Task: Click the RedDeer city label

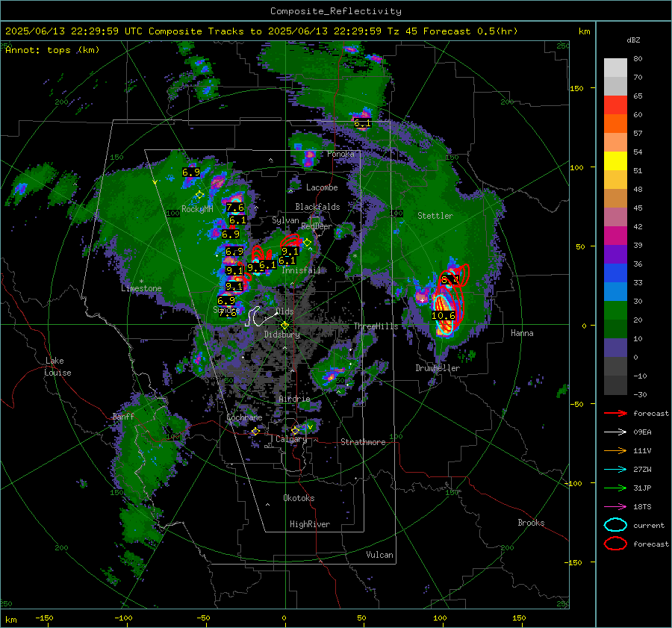Action: (x=317, y=226)
